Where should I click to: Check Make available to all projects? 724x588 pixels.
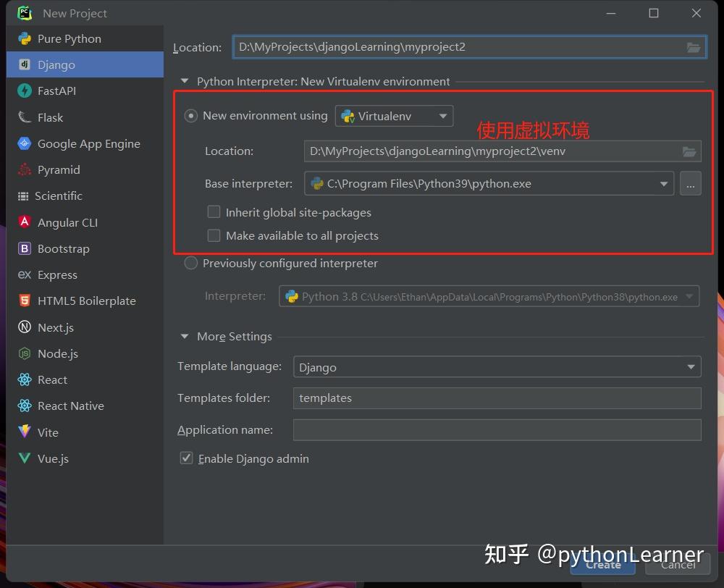point(214,235)
